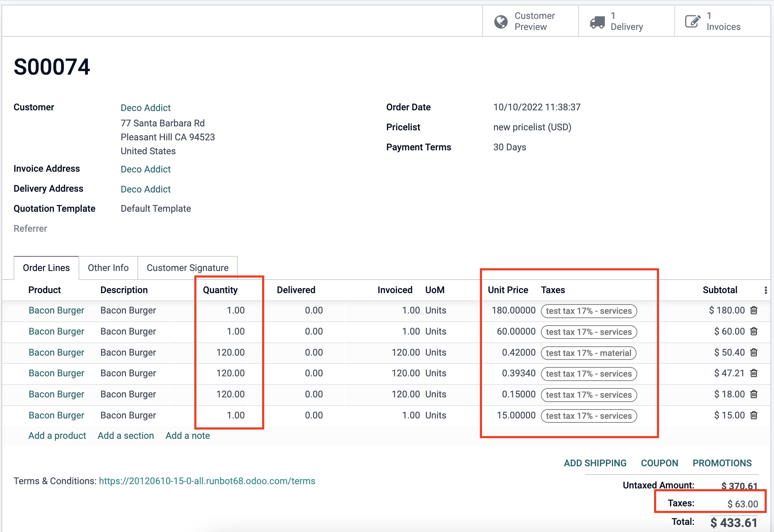Open the Invoices edit icon button
This screenshot has height=532, width=774.
pyautogui.click(x=723, y=21)
